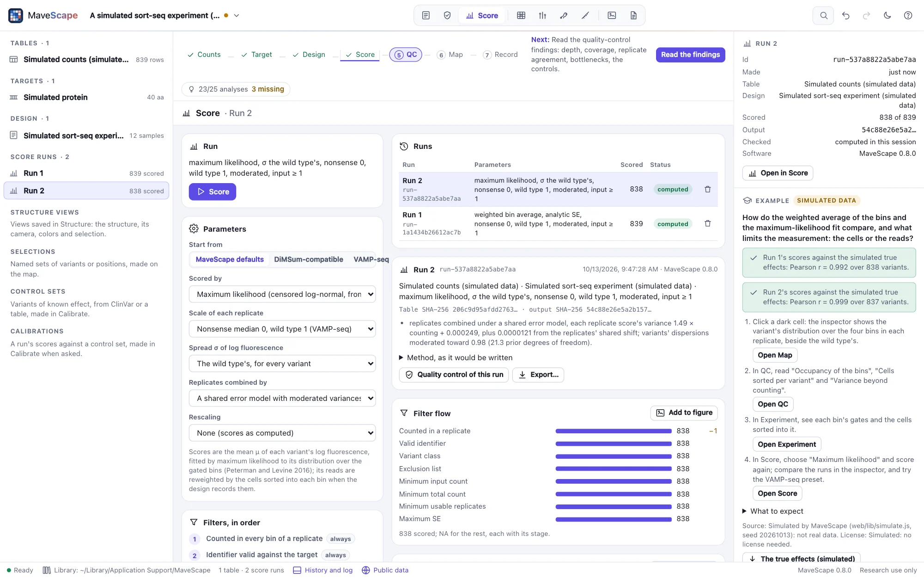Open the sliders icon in top toolbar
This screenshot has height=578, width=924.
tap(542, 15)
